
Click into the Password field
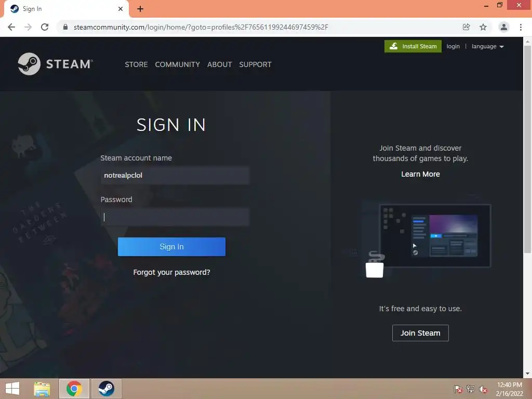coord(175,217)
